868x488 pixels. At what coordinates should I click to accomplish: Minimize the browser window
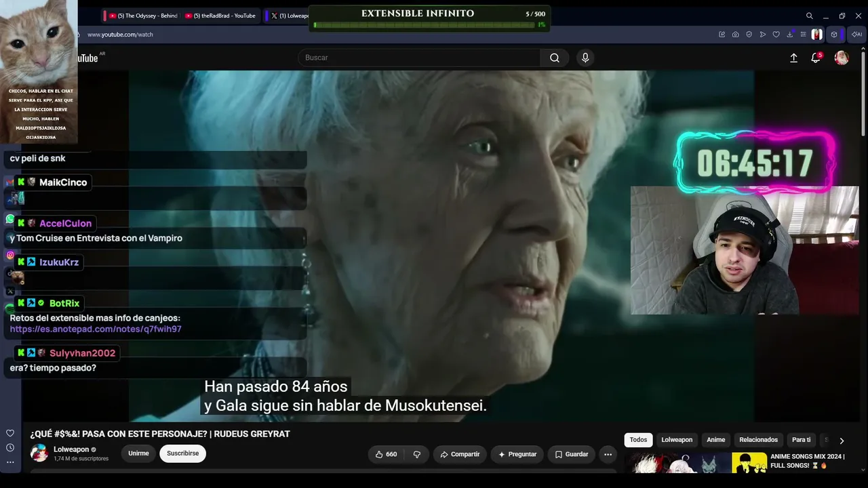coord(825,16)
